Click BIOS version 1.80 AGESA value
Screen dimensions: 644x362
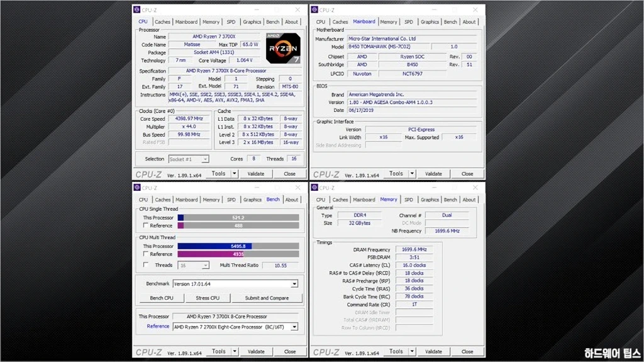412,102
